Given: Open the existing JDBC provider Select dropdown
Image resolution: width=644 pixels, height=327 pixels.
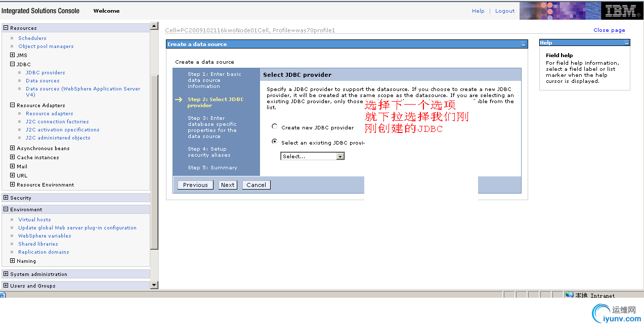Looking at the screenshot, I should tap(312, 156).
